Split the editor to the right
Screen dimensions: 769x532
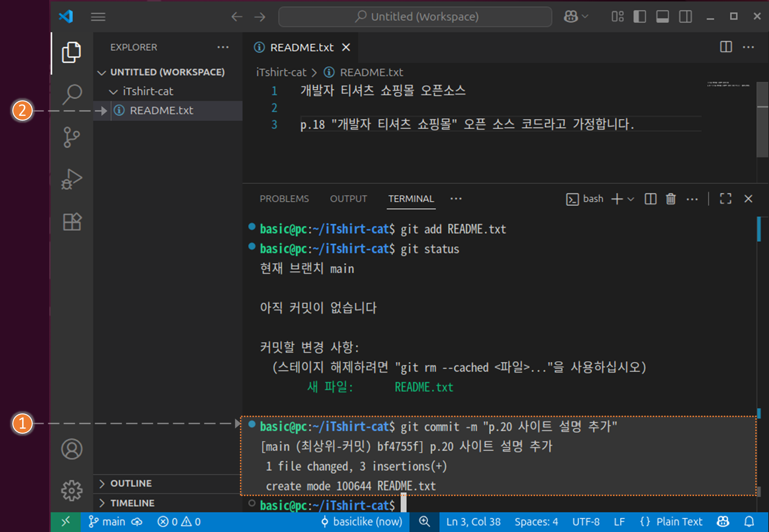coord(726,47)
